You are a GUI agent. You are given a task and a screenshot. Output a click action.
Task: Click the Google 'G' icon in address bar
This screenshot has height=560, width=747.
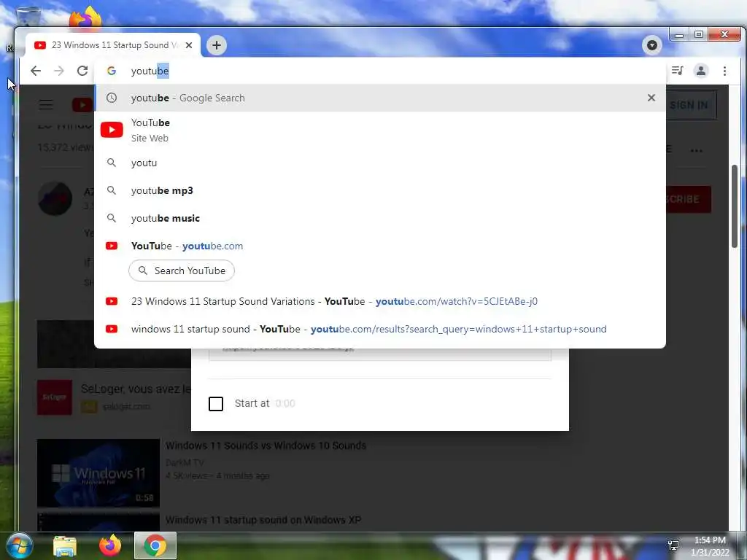tap(112, 71)
